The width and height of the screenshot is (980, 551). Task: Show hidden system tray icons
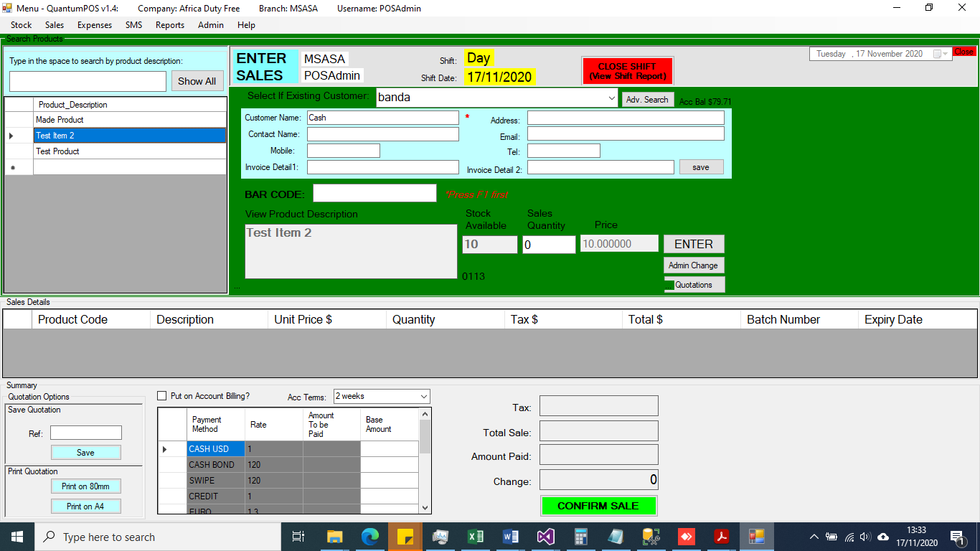(x=814, y=537)
